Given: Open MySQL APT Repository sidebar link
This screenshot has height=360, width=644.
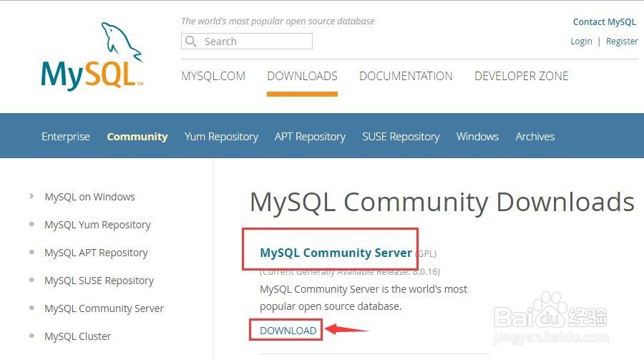Looking at the screenshot, I should (x=96, y=253).
